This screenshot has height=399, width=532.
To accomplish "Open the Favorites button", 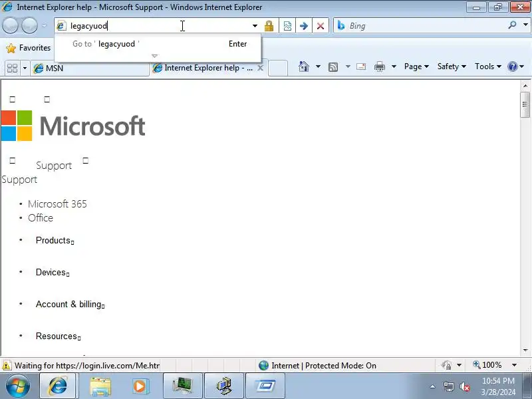I will tap(29, 48).
